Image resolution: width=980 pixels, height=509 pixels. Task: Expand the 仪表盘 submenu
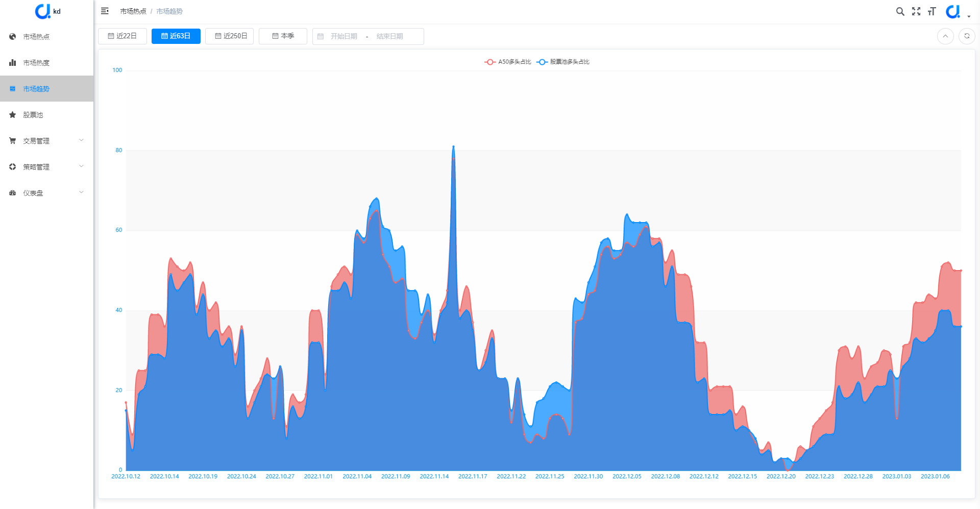click(46, 193)
